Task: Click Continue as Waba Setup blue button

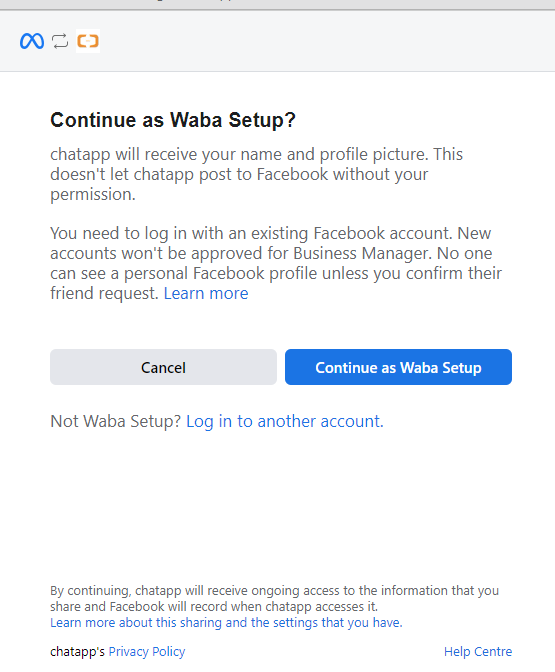Action: [398, 367]
